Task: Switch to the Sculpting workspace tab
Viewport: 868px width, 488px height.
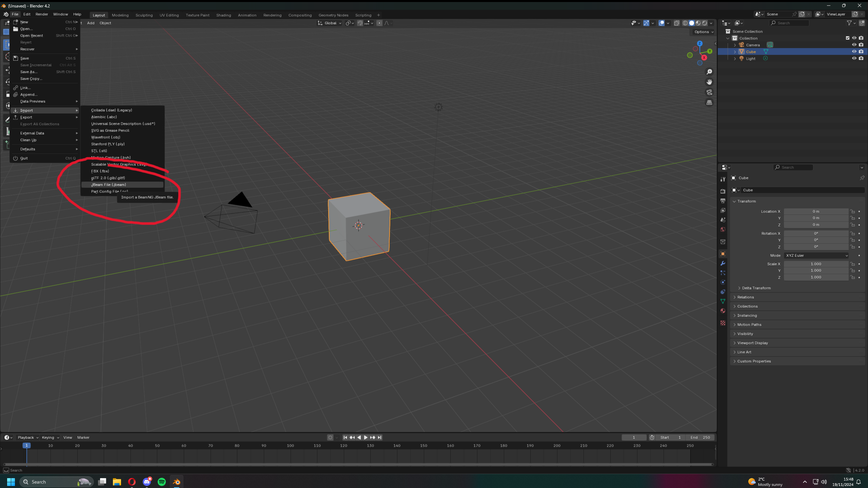Action: click(144, 15)
